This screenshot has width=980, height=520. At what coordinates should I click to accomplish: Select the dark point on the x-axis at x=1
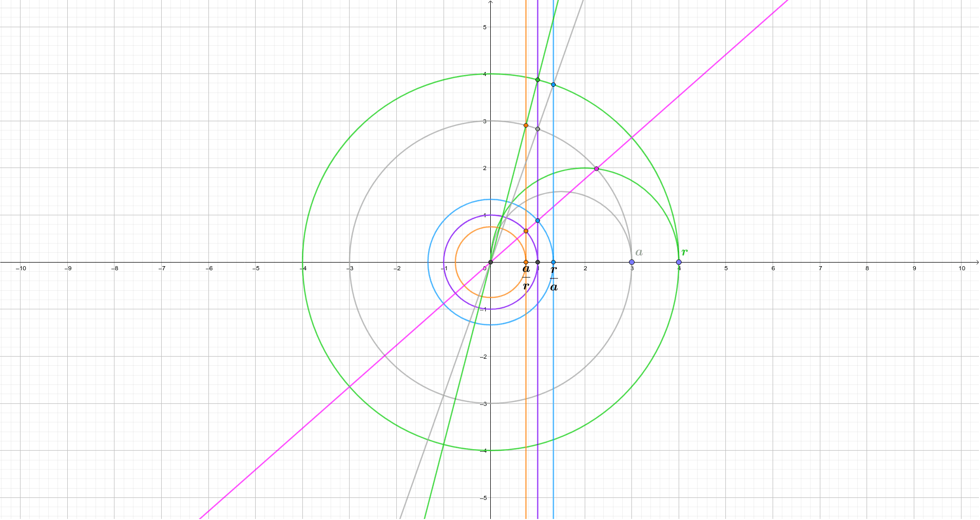[x=537, y=262]
